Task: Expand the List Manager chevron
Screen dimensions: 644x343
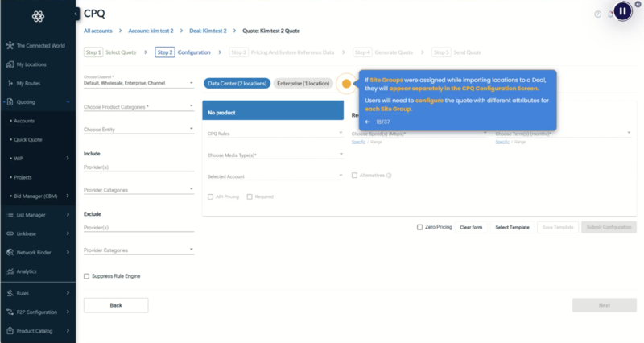Action: pyautogui.click(x=68, y=215)
